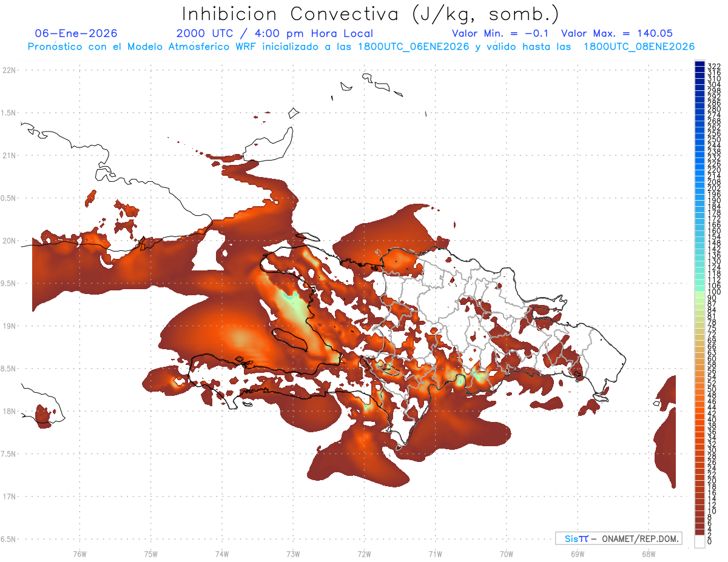The image size is (728, 562).
Task: Click the title "Inhibicion Convectiva (J/kg, somb.)"
Action: pyautogui.click(x=371, y=14)
